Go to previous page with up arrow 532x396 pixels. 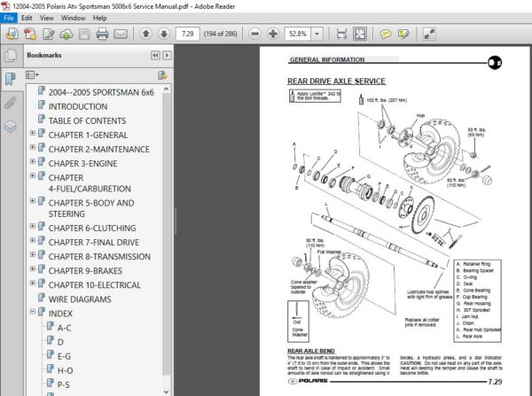146,34
